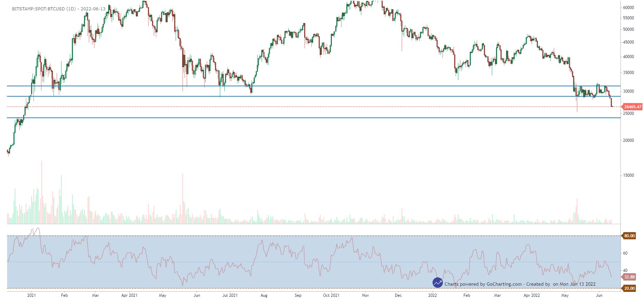Image resolution: width=644 pixels, height=303 pixels.
Task: Click the red 26465.47 current price tag
Action: click(x=633, y=107)
